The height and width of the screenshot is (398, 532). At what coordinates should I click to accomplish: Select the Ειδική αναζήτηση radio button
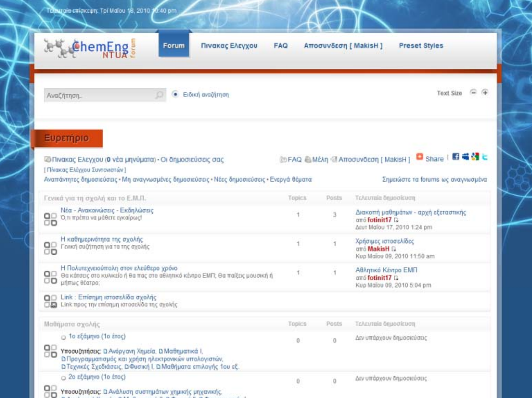[x=175, y=94]
